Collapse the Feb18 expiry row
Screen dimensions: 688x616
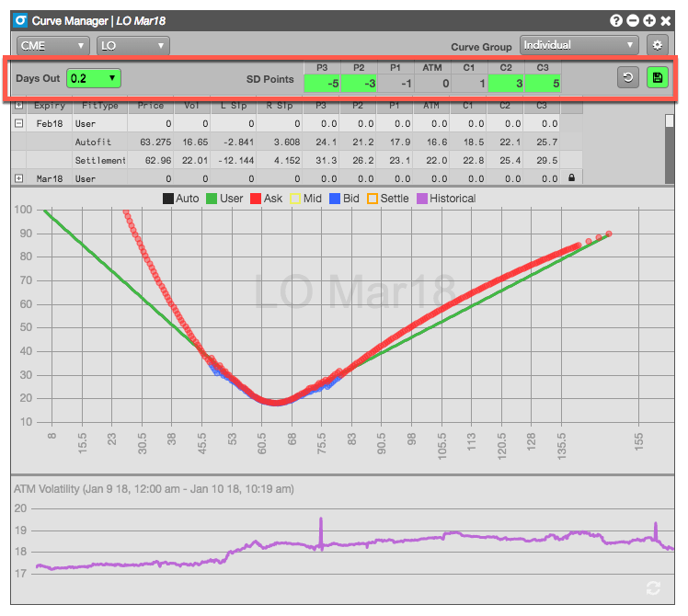click(x=19, y=123)
